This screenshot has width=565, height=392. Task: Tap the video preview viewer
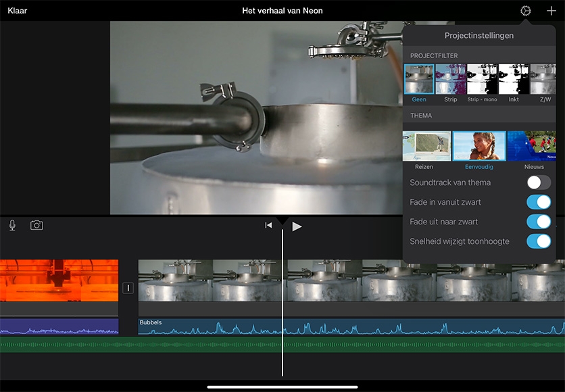(x=256, y=118)
